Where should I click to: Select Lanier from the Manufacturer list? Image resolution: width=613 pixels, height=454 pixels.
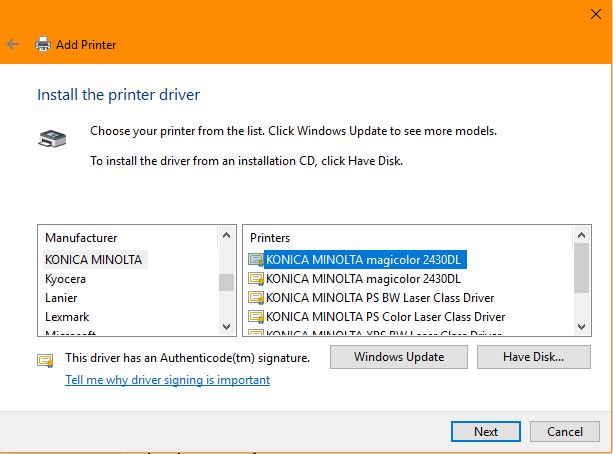click(x=61, y=298)
